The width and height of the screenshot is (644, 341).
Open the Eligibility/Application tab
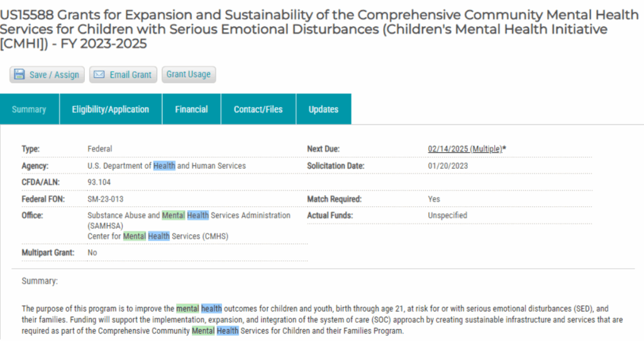(111, 109)
